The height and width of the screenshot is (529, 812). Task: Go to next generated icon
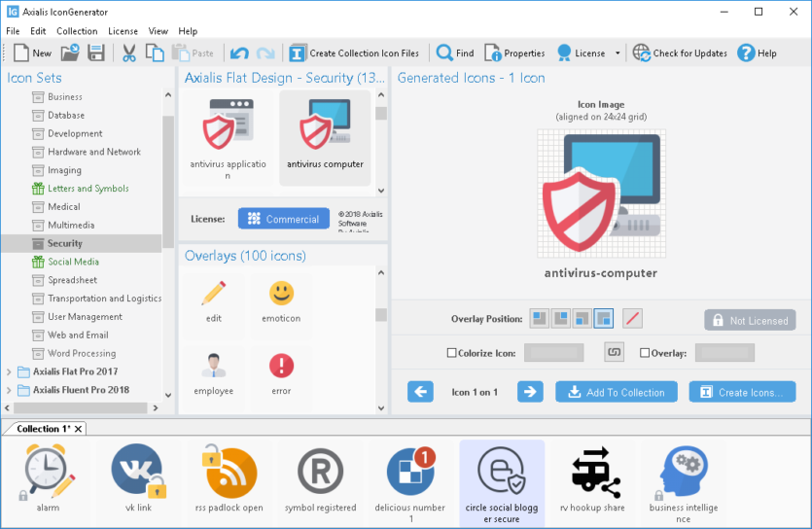[530, 391]
